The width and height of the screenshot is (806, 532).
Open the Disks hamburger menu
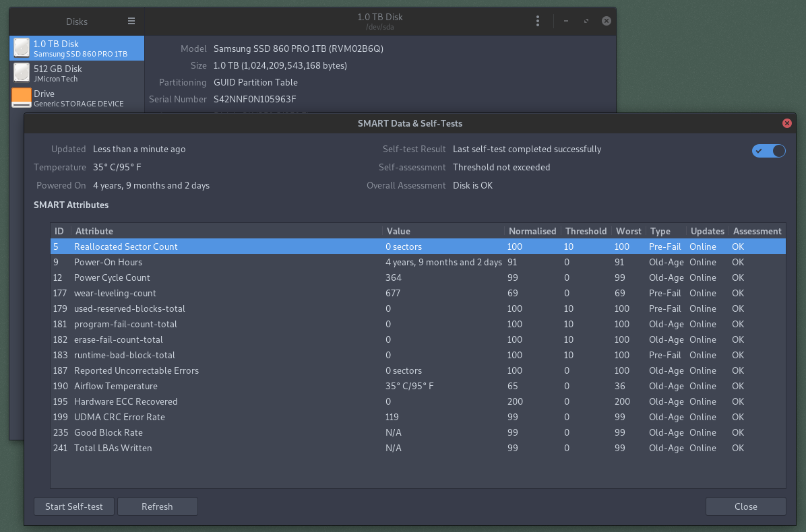(131, 21)
